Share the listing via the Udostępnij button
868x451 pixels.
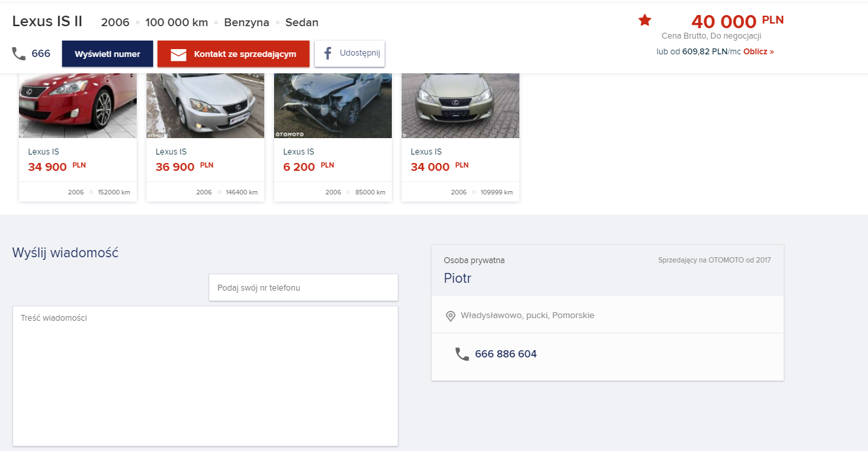[x=350, y=54]
